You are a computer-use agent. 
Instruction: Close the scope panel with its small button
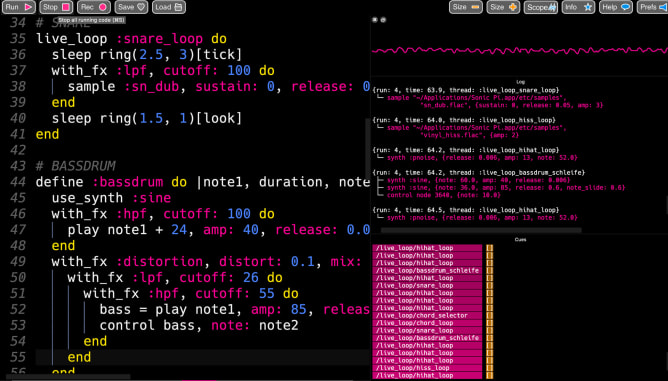375,20
